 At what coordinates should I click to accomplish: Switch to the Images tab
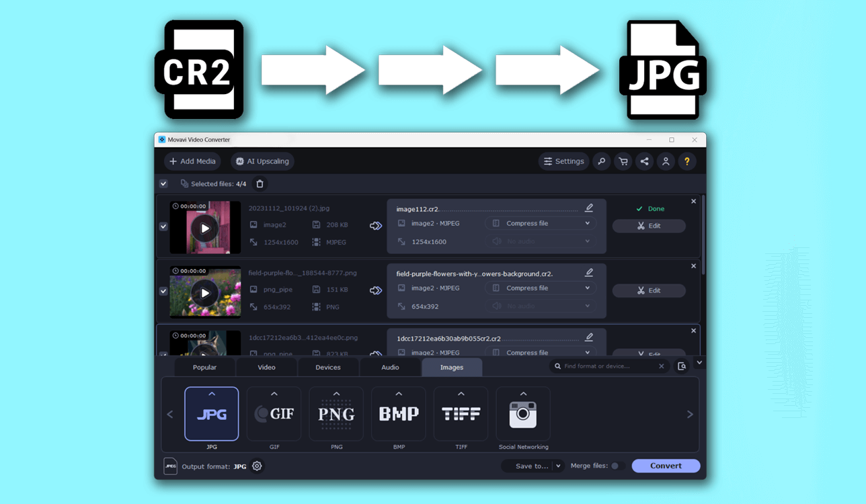click(x=452, y=367)
